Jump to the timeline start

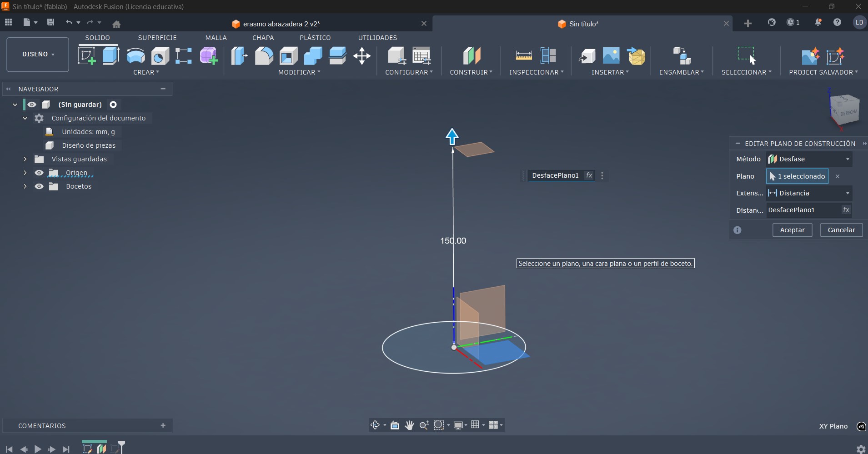(x=9, y=449)
